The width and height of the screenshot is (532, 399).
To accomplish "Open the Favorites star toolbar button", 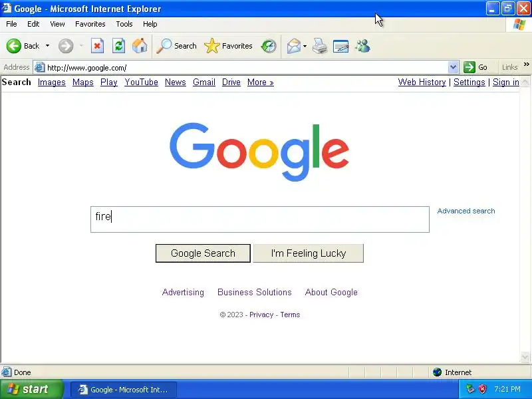I will pyautogui.click(x=228, y=46).
